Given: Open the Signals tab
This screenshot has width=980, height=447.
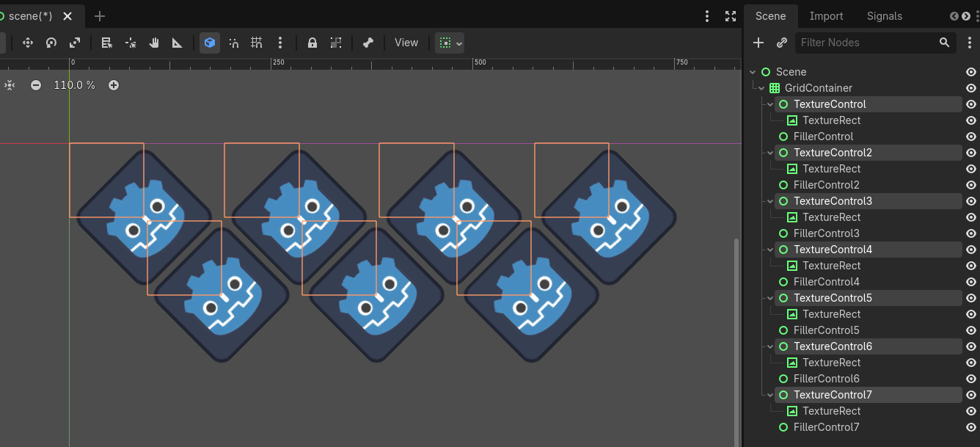Looking at the screenshot, I should [885, 16].
